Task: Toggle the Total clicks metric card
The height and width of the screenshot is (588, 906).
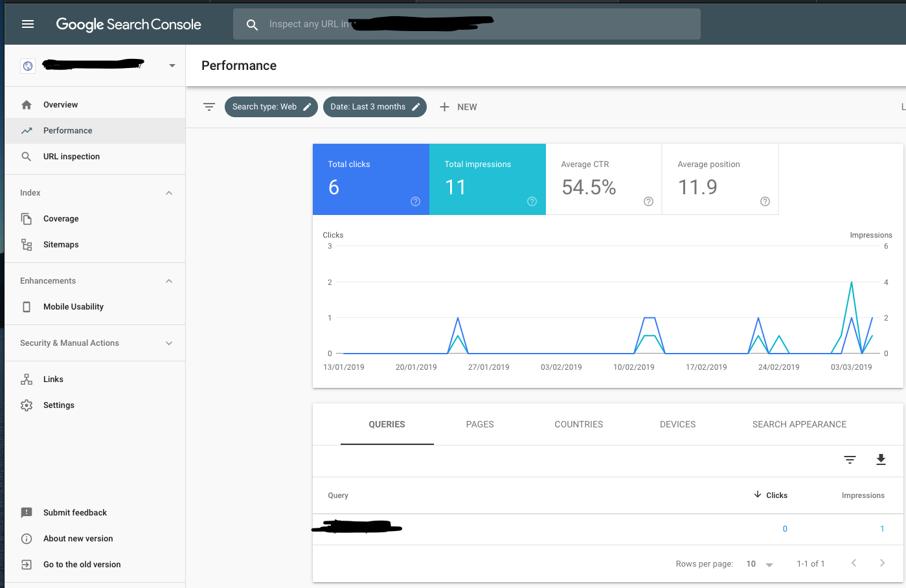Action: (371, 179)
